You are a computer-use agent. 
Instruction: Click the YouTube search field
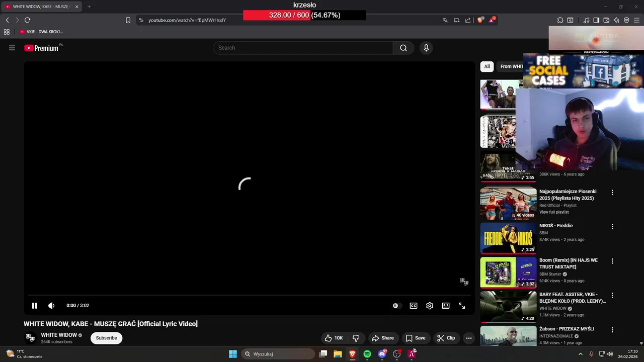(x=303, y=48)
